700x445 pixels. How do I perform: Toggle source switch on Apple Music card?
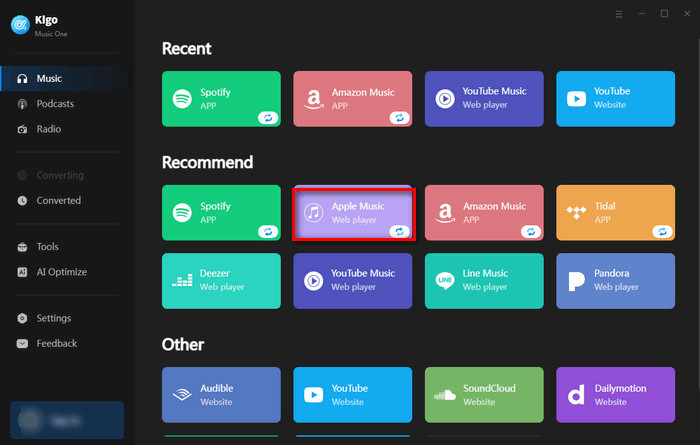tap(399, 232)
